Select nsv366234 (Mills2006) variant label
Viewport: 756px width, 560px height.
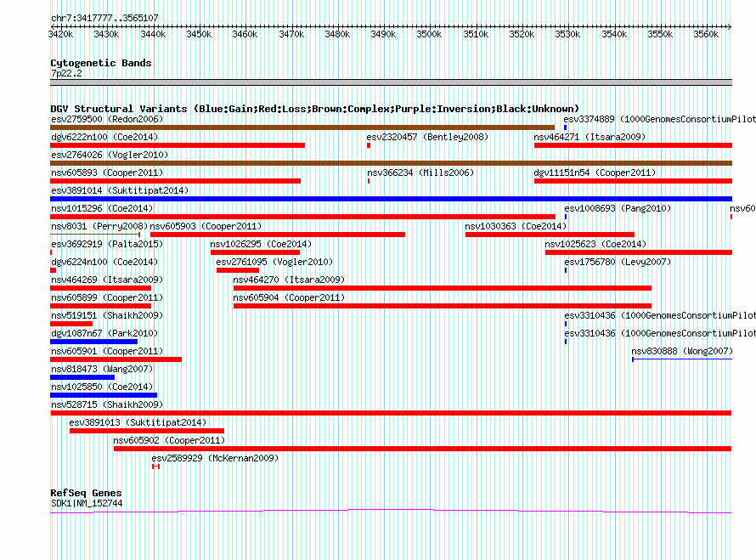pos(420,173)
